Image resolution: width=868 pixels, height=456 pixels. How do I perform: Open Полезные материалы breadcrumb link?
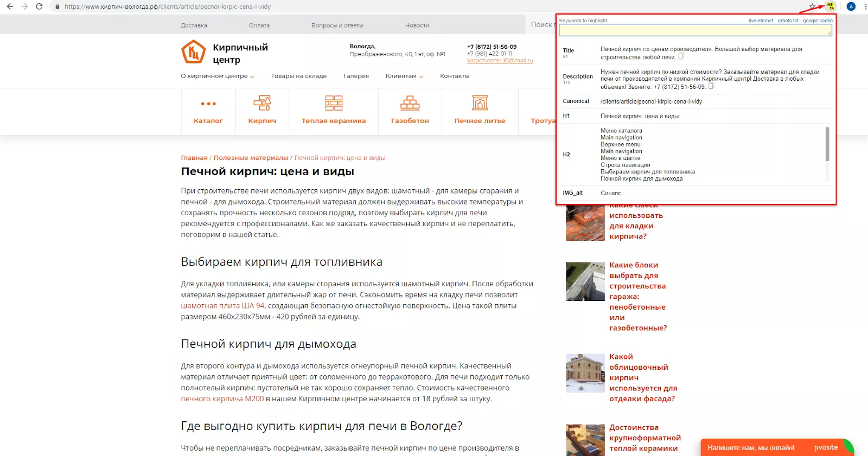[251, 158]
